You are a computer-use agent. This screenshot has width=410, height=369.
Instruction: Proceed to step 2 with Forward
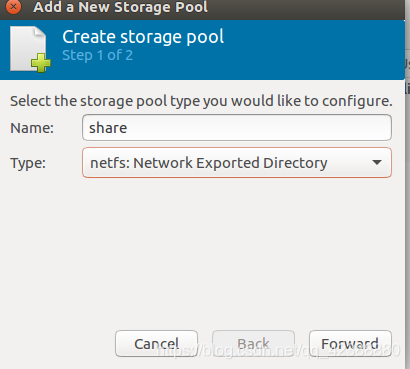[x=350, y=343]
